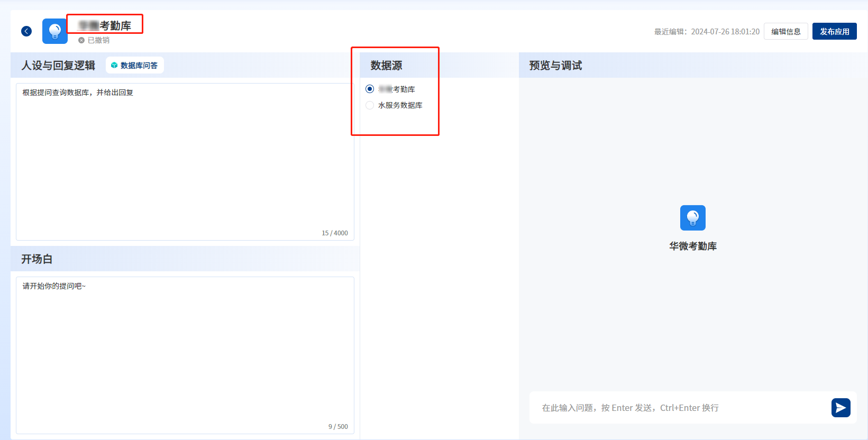
Task: Click into the 开场白 opening message box
Action: tap(185, 354)
